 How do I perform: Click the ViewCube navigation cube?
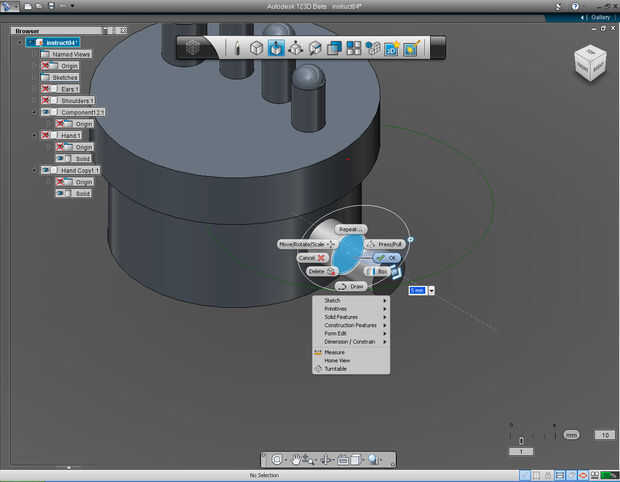[x=588, y=62]
